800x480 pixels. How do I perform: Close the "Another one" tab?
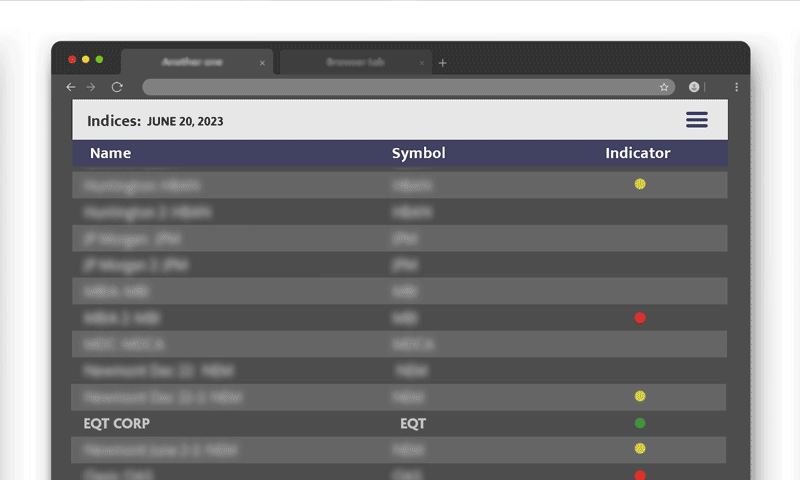tap(263, 63)
